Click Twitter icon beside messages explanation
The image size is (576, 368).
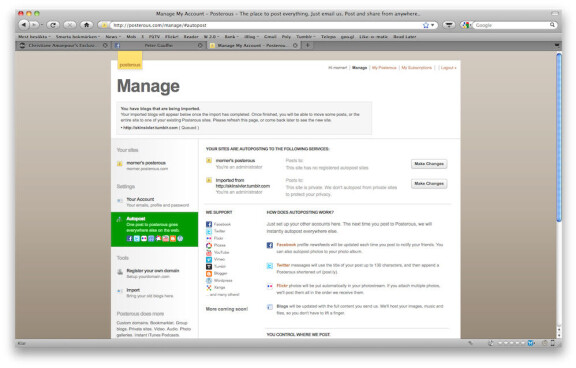(x=270, y=266)
